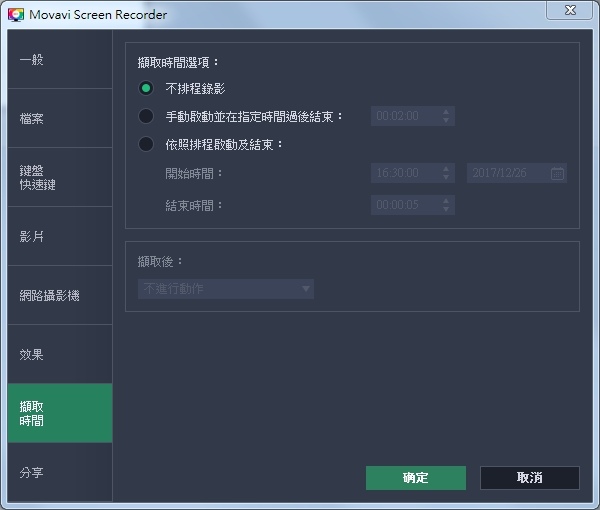
Task: Click the 16:30:00 start time field
Action: point(412,173)
